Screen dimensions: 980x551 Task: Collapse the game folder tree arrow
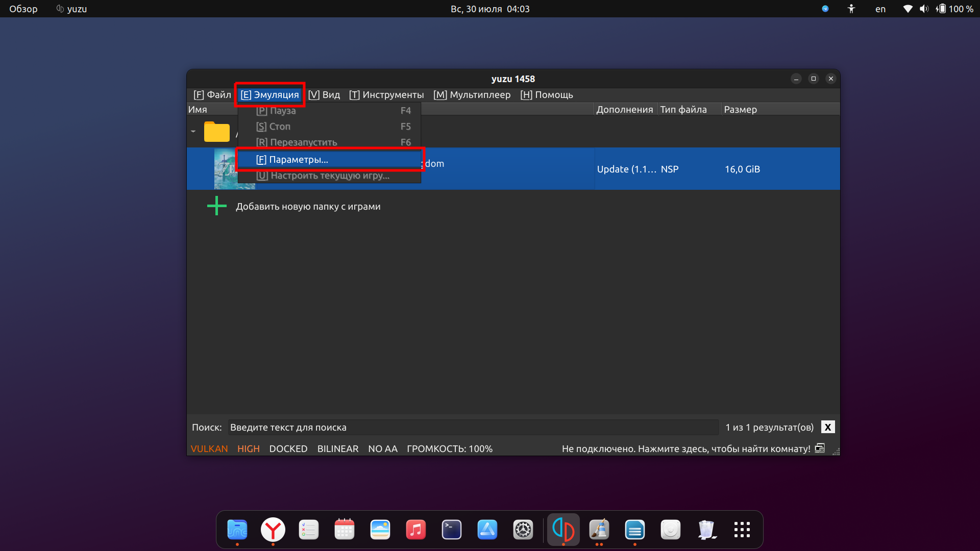[193, 132]
